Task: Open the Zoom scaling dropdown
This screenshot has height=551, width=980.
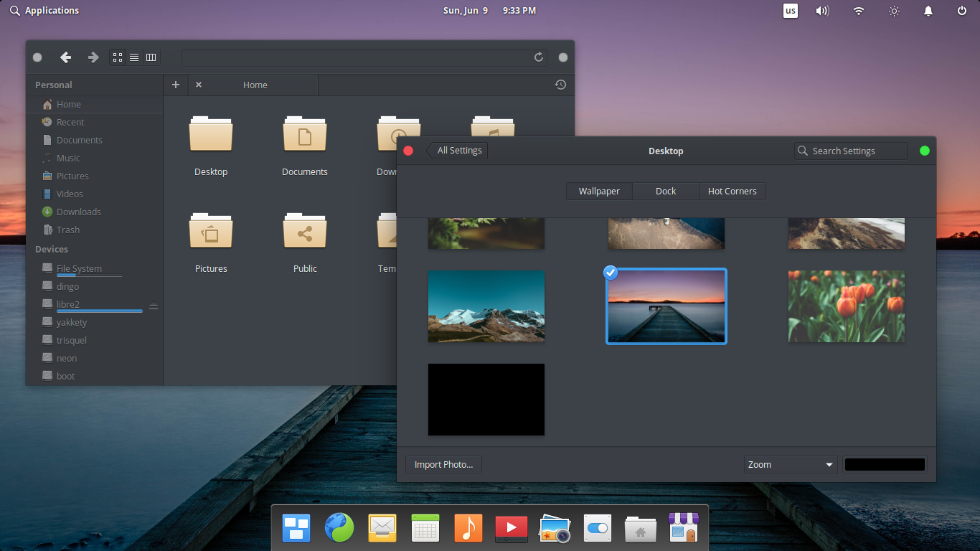Action: click(791, 464)
